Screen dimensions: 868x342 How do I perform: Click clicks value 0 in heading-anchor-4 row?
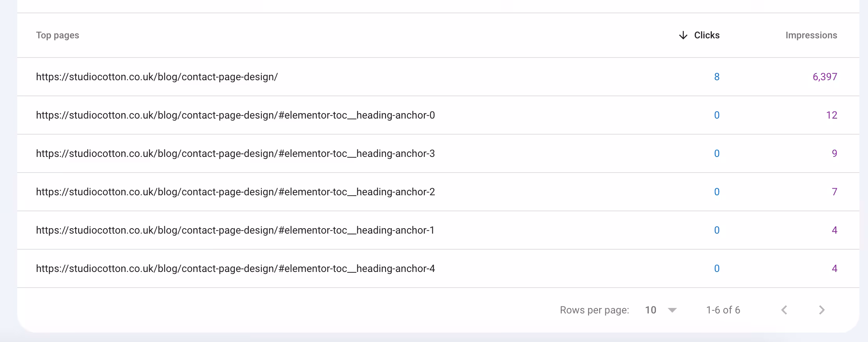coord(717,268)
